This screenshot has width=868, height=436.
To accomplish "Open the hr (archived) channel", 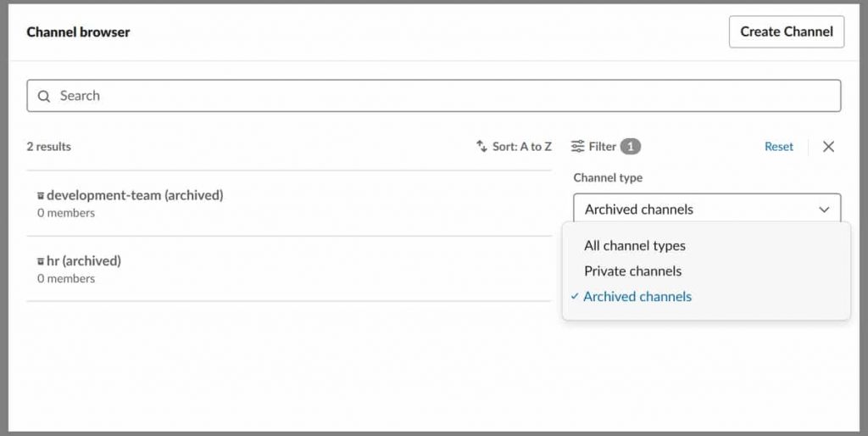I will (83, 261).
